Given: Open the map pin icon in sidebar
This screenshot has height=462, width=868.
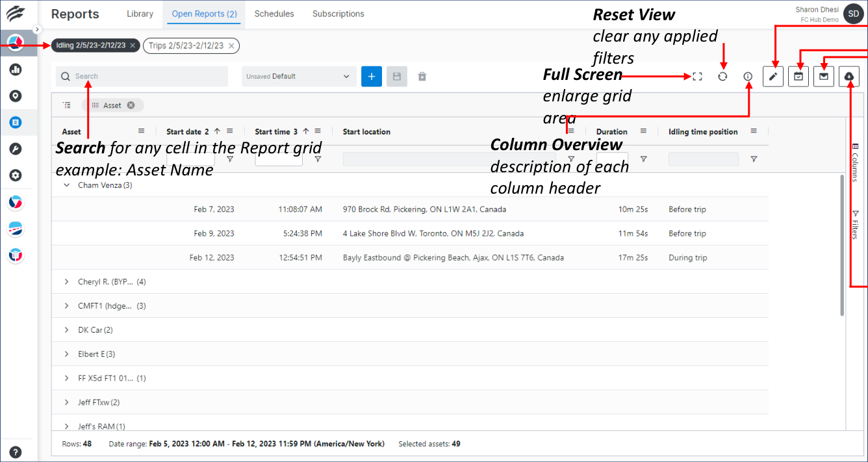Looking at the screenshot, I should (x=16, y=96).
